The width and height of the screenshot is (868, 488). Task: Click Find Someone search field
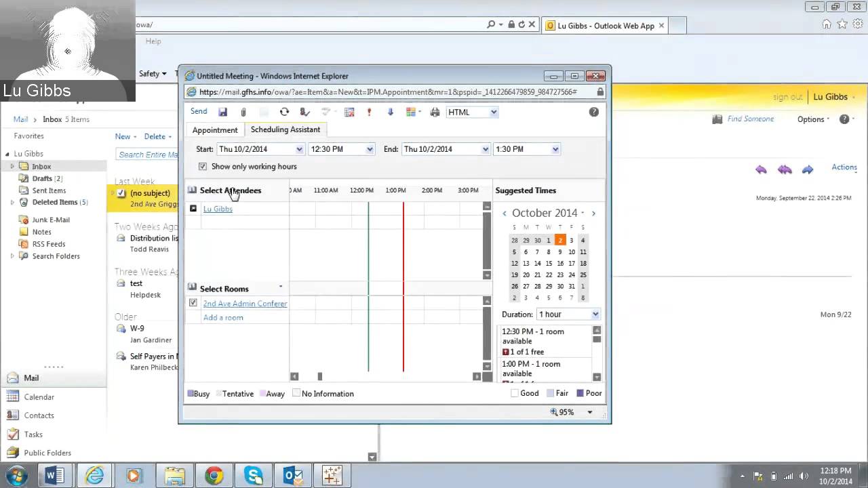point(750,119)
